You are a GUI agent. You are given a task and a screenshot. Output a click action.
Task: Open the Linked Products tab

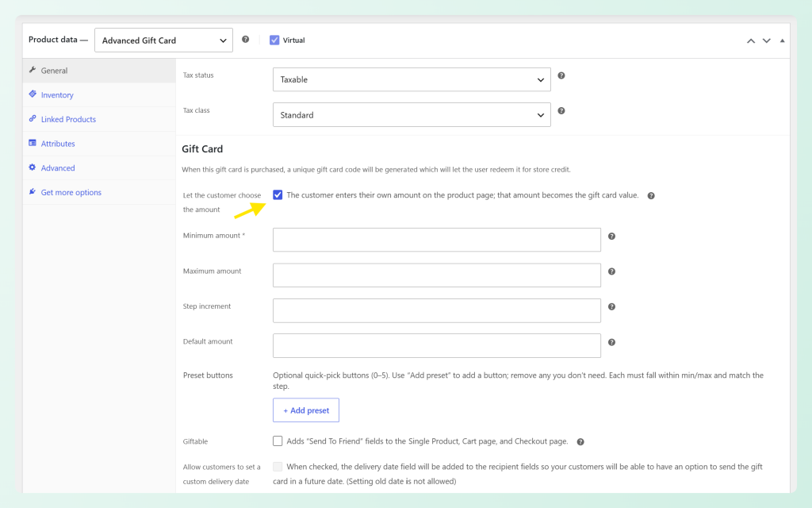click(x=99, y=119)
